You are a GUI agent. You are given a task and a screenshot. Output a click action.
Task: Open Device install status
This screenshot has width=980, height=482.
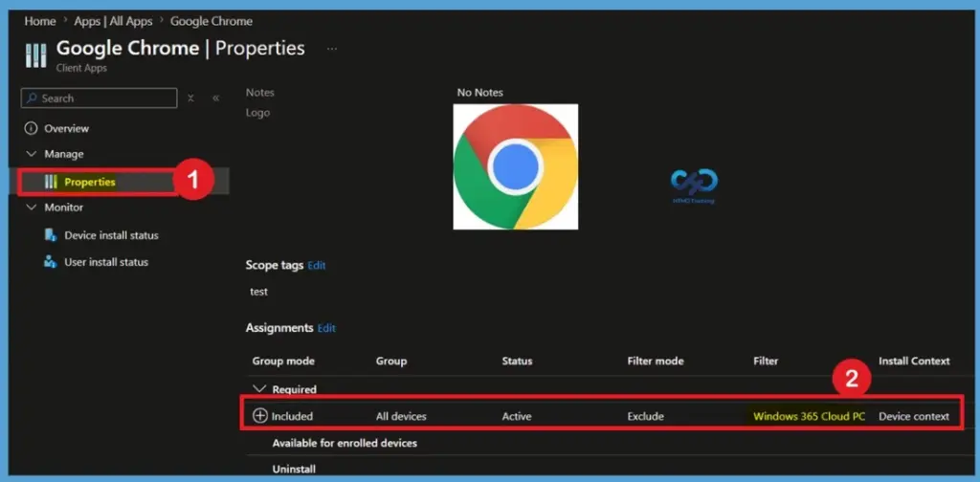tap(111, 235)
